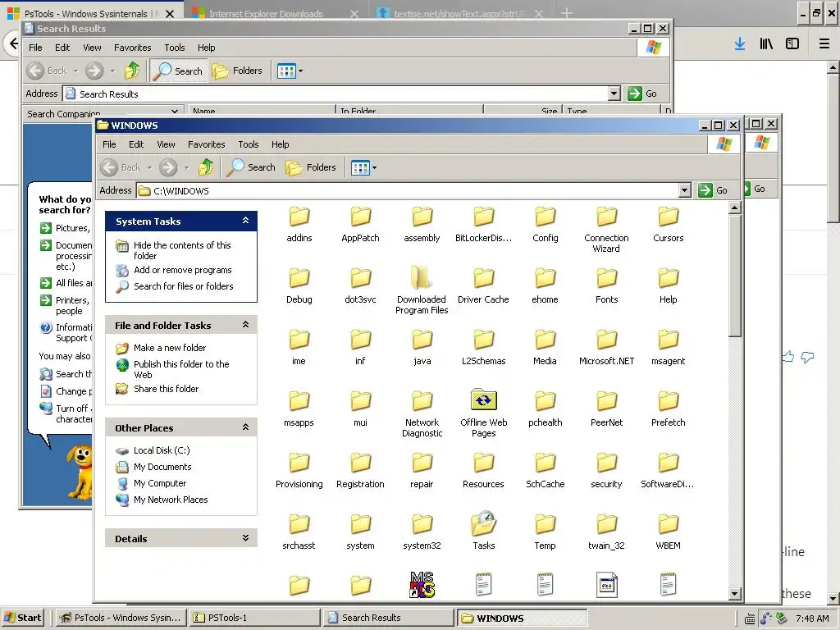Open Favorites menu in WINDOWS window
Image resolution: width=840 pixels, height=630 pixels.
(x=206, y=144)
